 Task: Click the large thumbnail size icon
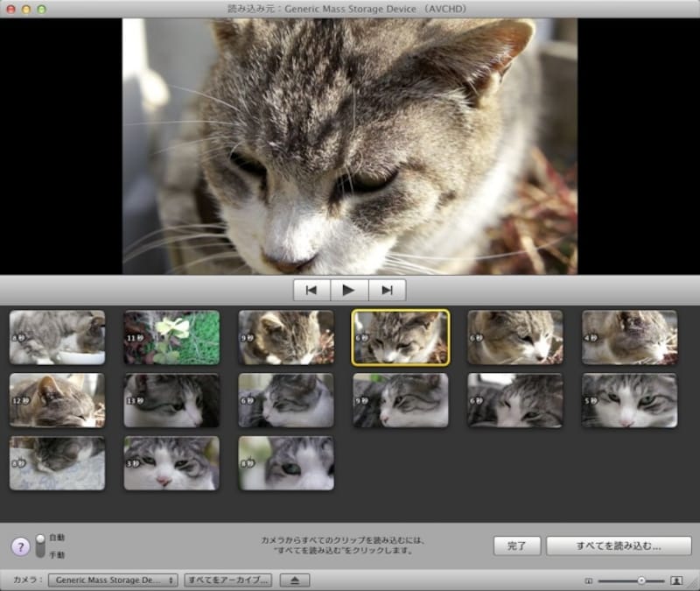pos(676,580)
